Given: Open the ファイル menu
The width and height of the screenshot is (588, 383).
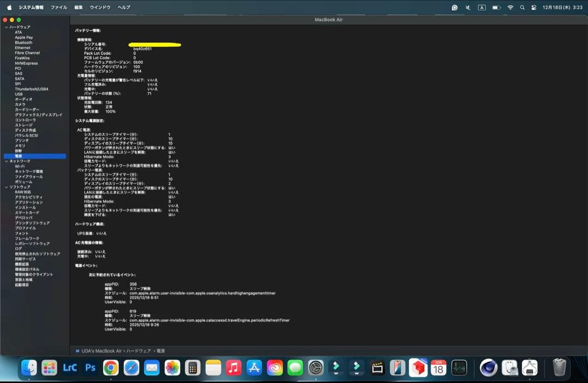Looking at the screenshot, I should pyautogui.click(x=59, y=8).
